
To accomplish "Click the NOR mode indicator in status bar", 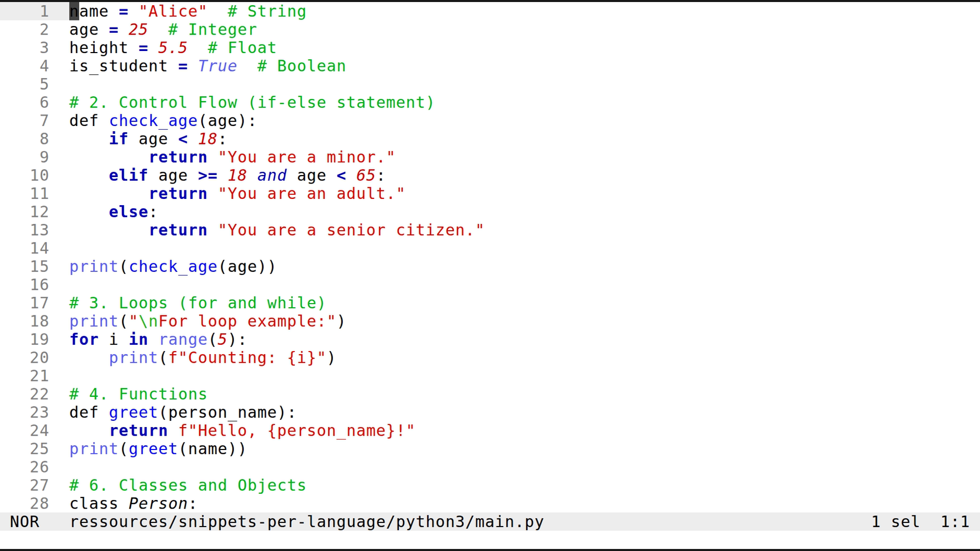I will [x=24, y=521].
